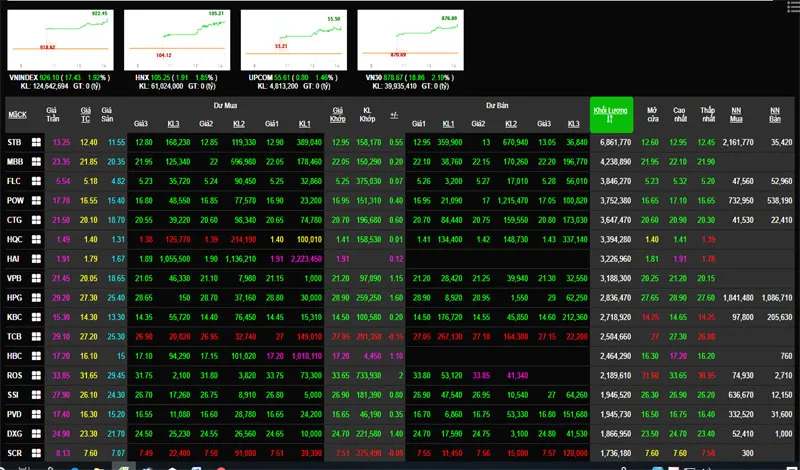Image resolution: width=800 pixels, height=470 pixels.
Task: Open the grid icon beside MBB
Action: point(36,162)
